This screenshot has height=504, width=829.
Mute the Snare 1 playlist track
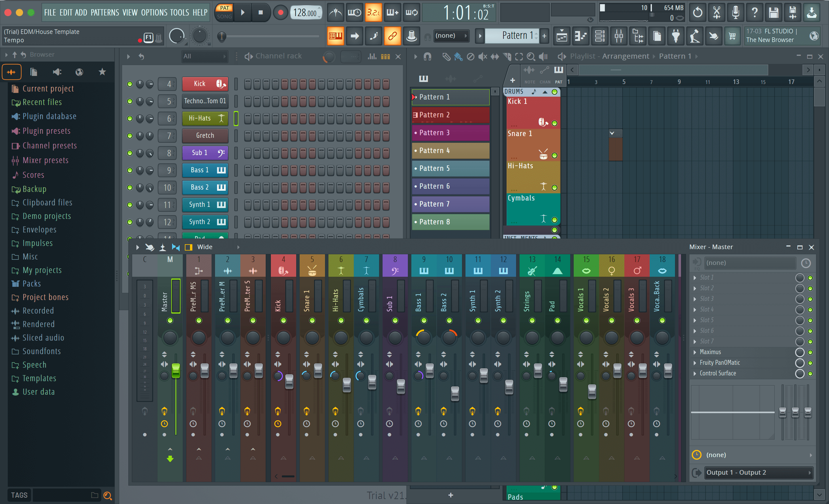coord(554,155)
